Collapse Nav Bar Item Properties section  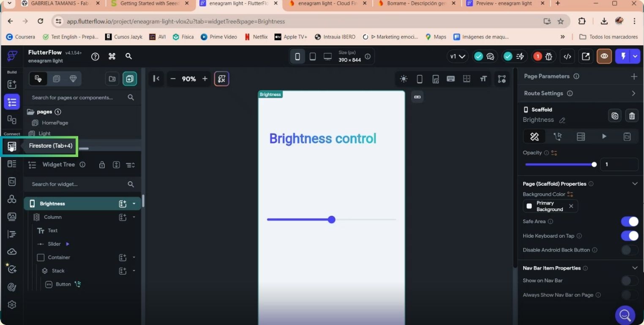coord(634,268)
